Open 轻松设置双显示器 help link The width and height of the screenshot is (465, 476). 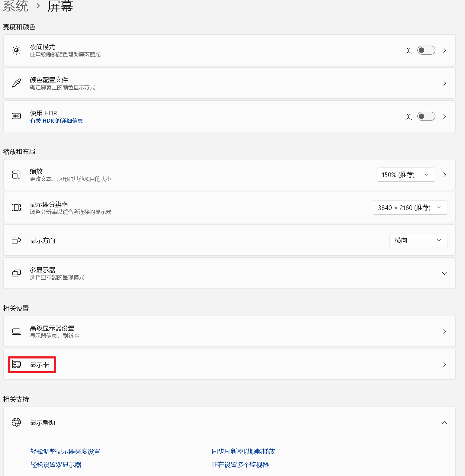[x=56, y=465]
